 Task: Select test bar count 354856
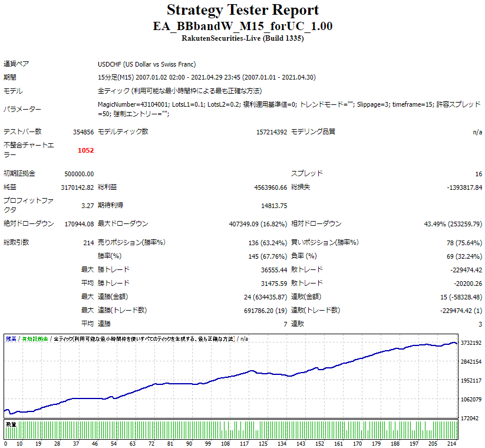click(x=83, y=132)
